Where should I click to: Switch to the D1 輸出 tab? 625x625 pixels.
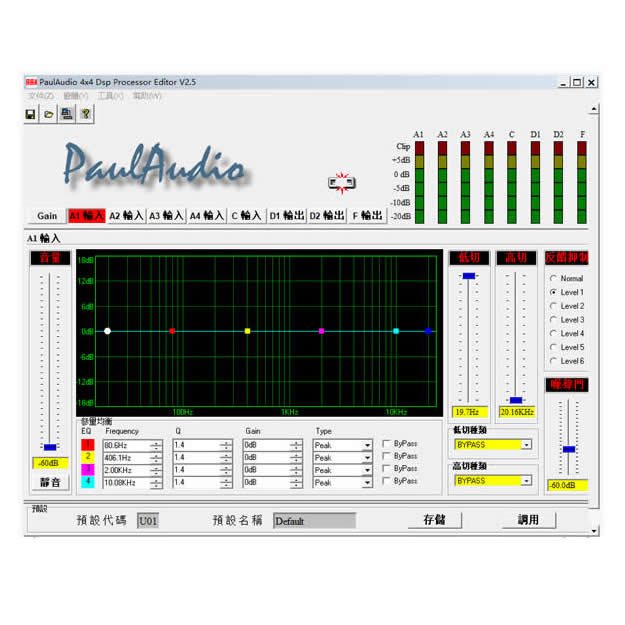[287, 216]
